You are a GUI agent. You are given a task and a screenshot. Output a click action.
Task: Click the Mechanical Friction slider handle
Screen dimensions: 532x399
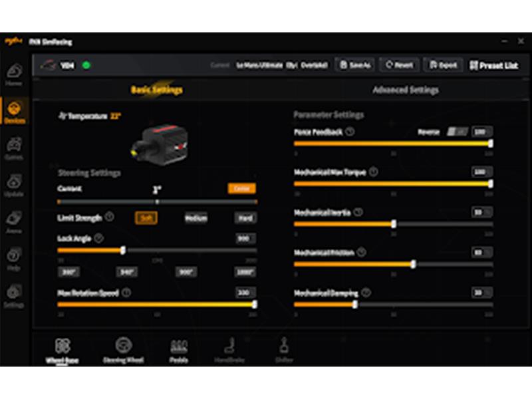pyautogui.click(x=413, y=264)
